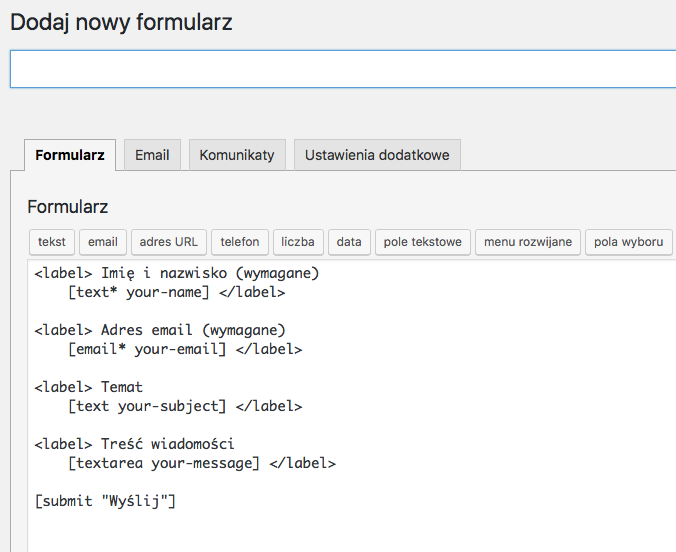
Task: Insert a tekst field tag
Action: point(52,242)
